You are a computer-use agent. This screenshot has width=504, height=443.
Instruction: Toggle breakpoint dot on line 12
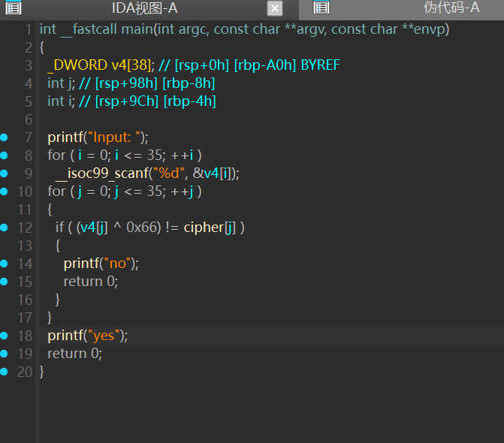4,228
